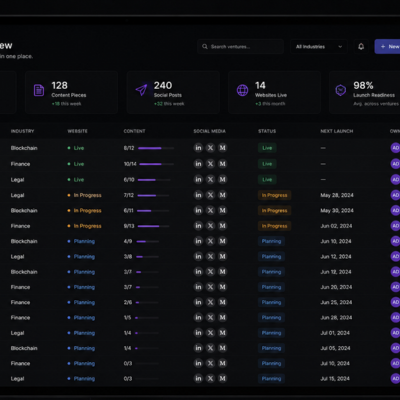
Task: Sort by the Social Media column header
Action: pyautogui.click(x=209, y=131)
